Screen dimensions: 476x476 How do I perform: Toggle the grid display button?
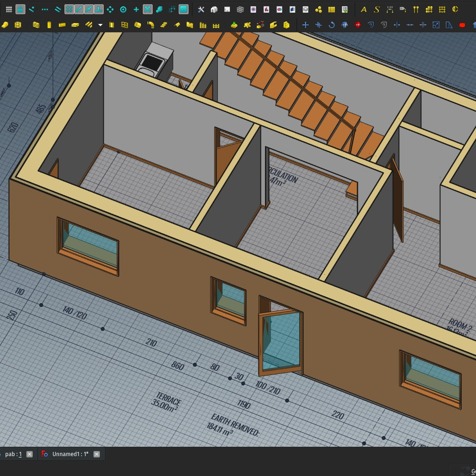(9, 10)
